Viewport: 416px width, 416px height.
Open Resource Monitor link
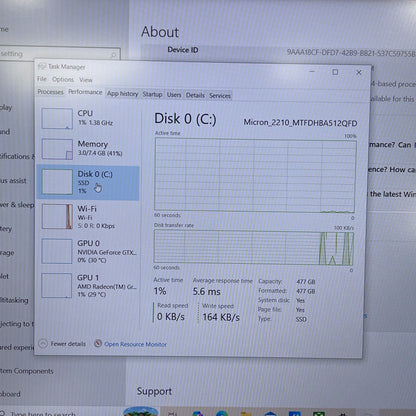(135, 344)
